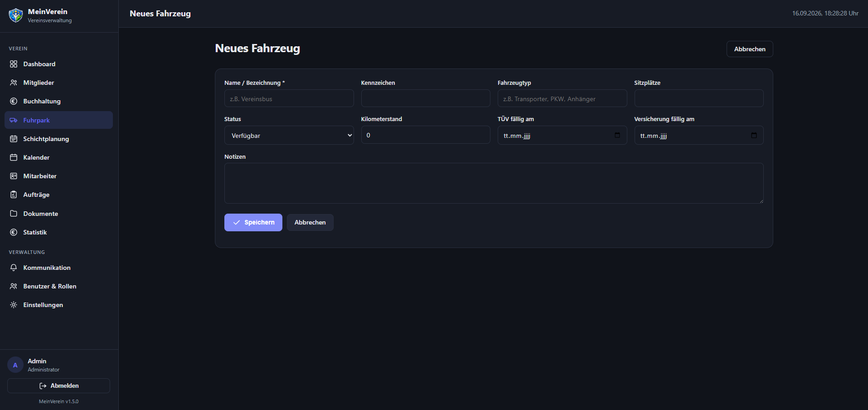Click the Mitarbeiter ID card icon
Image resolution: width=868 pixels, height=410 pixels.
coord(14,176)
